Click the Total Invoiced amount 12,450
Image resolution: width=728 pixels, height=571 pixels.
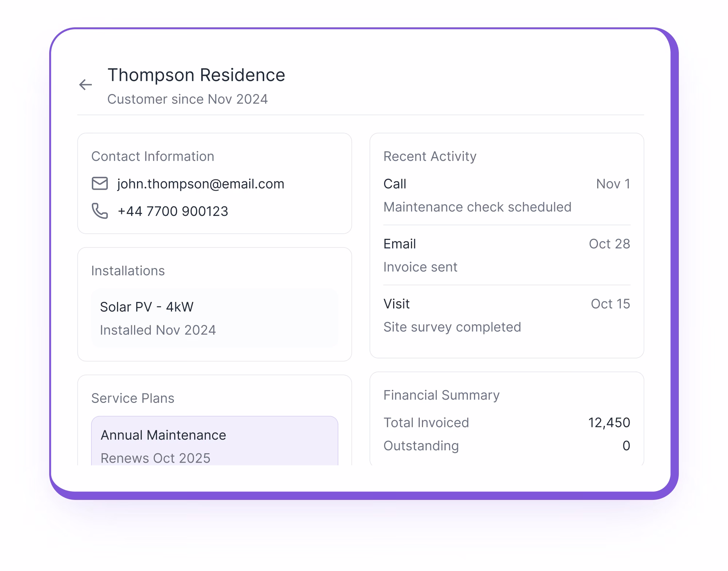[x=609, y=422]
